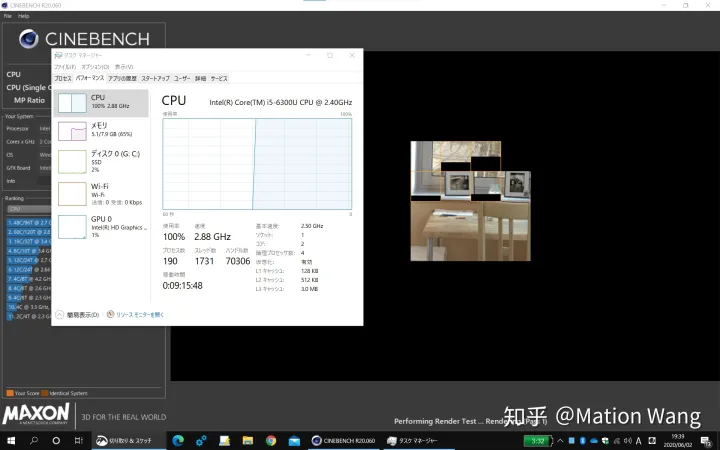Switch to the 詳細 tab
The width and height of the screenshot is (720, 450).
200,79
